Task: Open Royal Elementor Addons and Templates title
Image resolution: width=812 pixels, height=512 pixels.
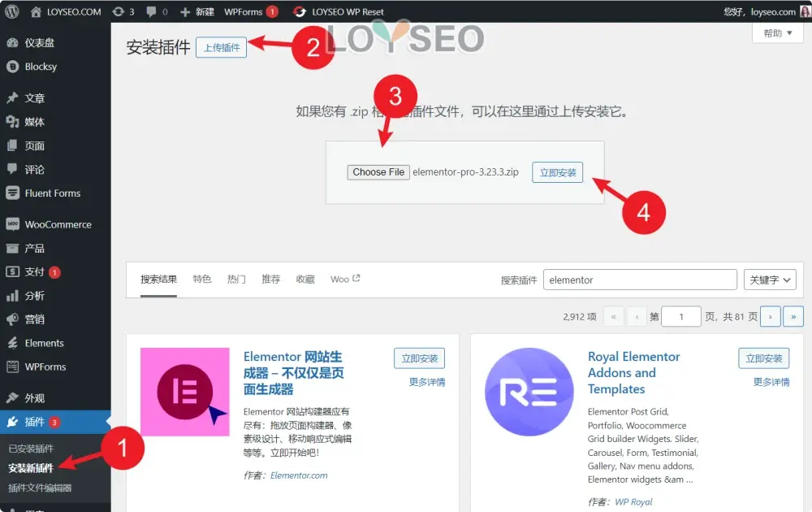Action: 634,372
